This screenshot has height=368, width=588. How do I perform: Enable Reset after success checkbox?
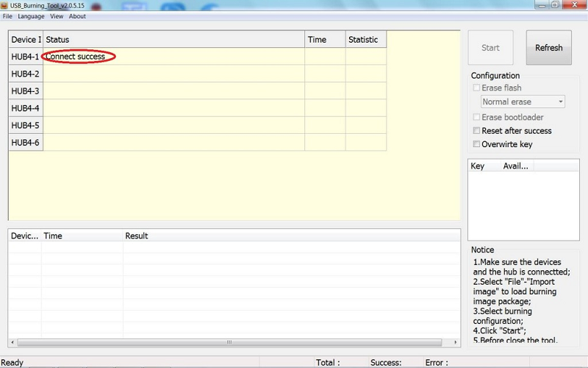476,131
